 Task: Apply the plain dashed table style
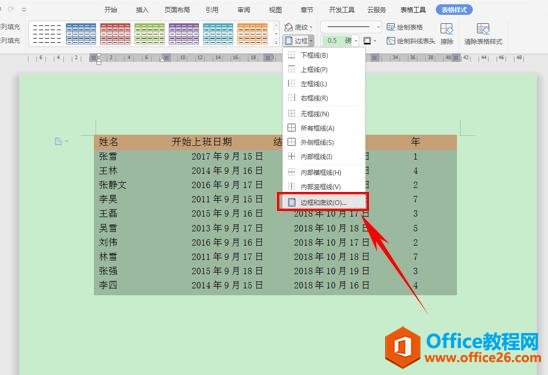(46, 34)
